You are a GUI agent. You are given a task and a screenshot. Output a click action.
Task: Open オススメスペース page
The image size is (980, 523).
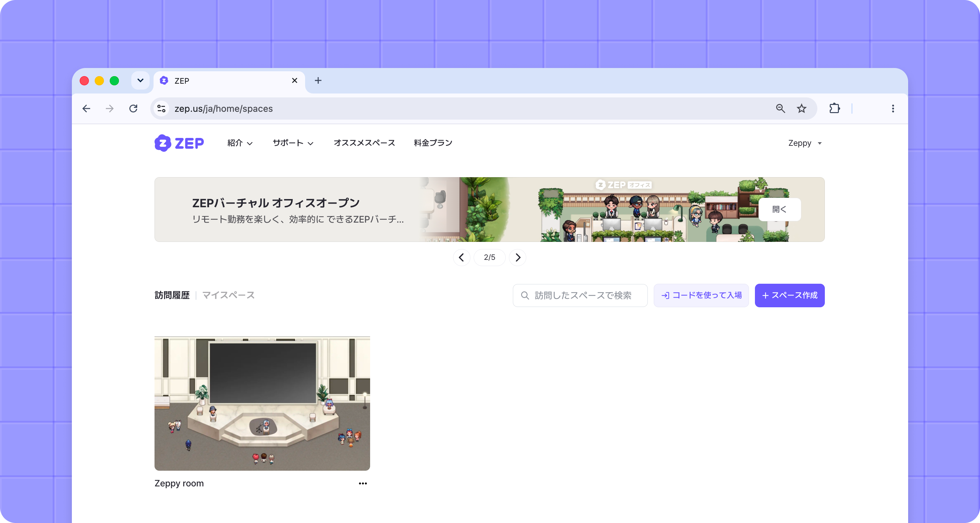click(364, 143)
